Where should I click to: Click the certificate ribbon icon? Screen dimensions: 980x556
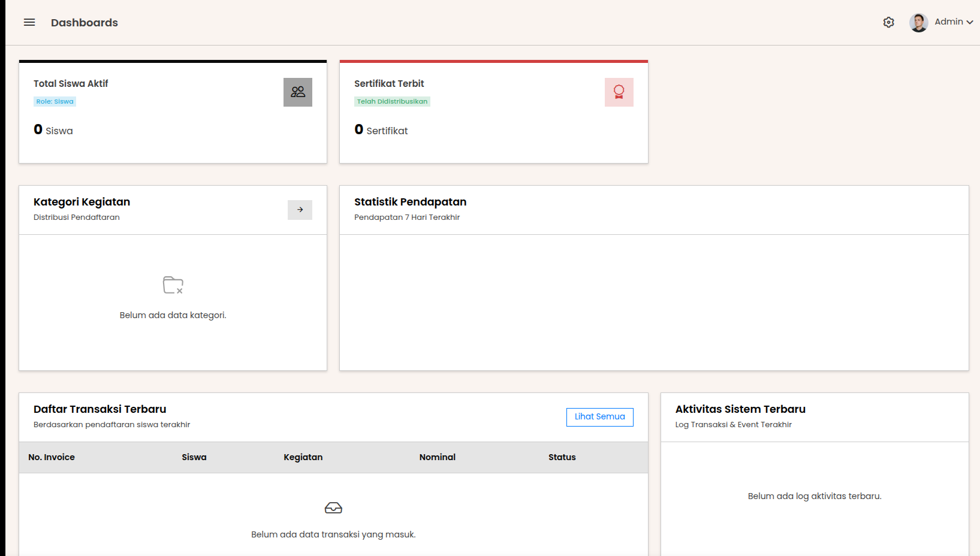[x=619, y=92]
